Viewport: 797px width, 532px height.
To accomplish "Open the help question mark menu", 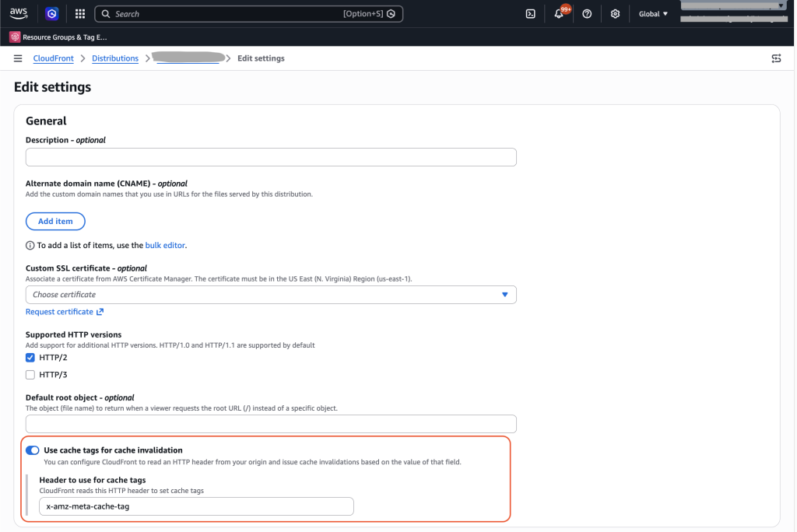I will 587,14.
